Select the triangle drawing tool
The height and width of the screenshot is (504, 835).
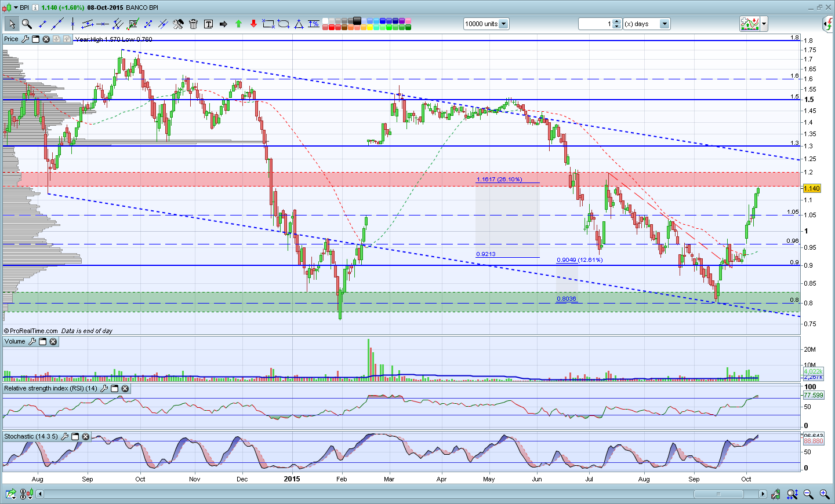[299, 24]
